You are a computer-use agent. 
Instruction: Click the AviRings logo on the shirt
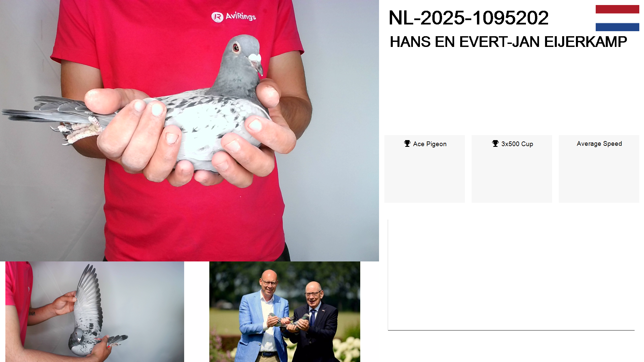tap(234, 16)
